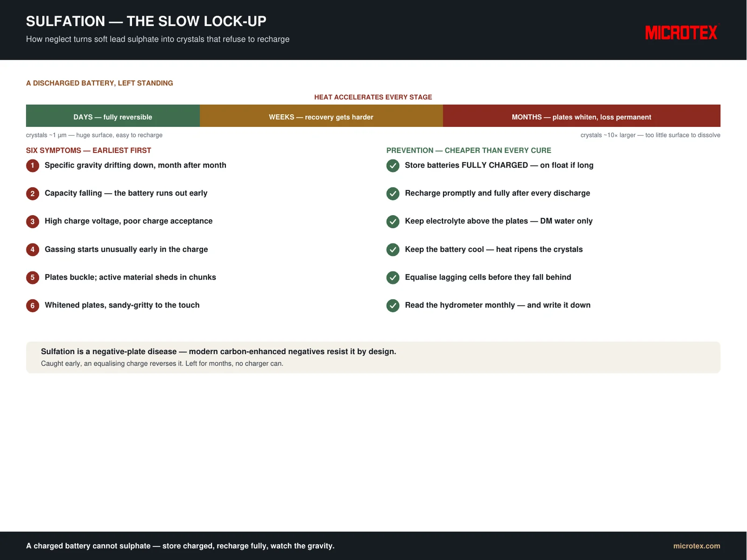Screen dimensions: 747x560
Task: Click the Sulfation is a negative-plate disease callout
Action: [x=373, y=357]
